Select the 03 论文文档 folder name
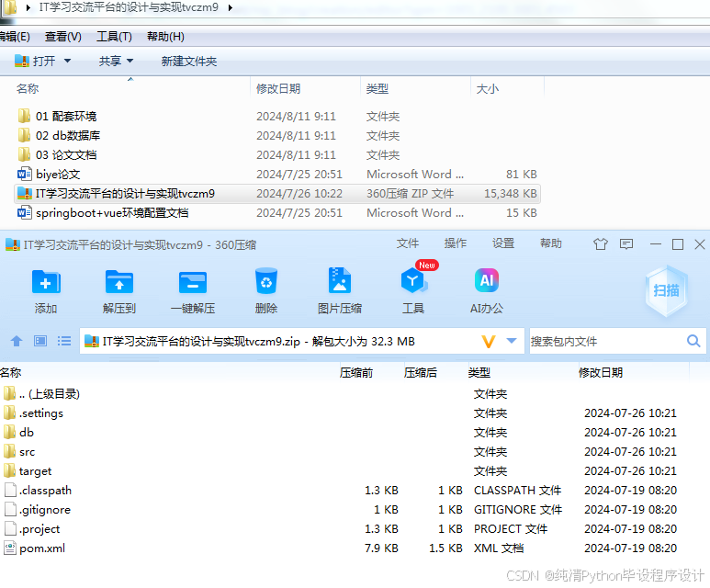The height and width of the screenshot is (588, 710). (66, 155)
